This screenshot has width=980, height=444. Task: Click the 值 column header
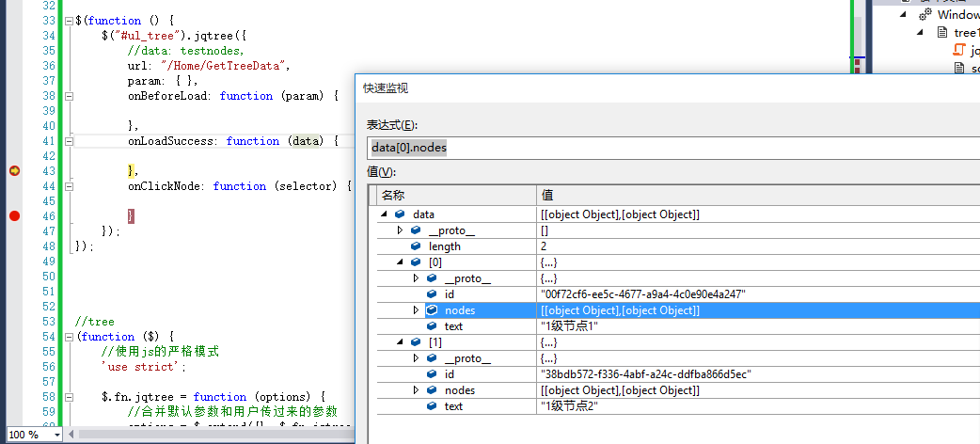click(x=758, y=195)
